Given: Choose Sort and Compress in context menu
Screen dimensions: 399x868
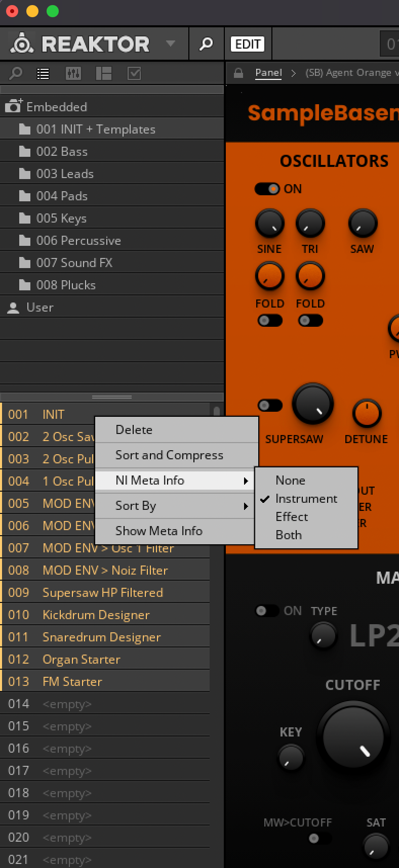Looking at the screenshot, I should pyautogui.click(x=177, y=455).
